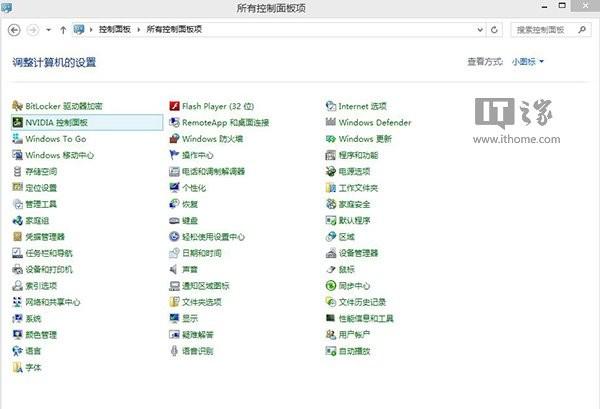Open the 定位设置 link
The width and height of the screenshot is (600, 409).
pyautogui.click(x=41, y=188)
